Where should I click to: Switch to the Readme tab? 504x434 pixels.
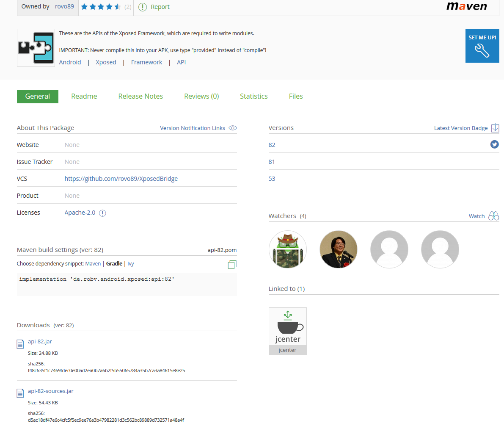[84, 96]
